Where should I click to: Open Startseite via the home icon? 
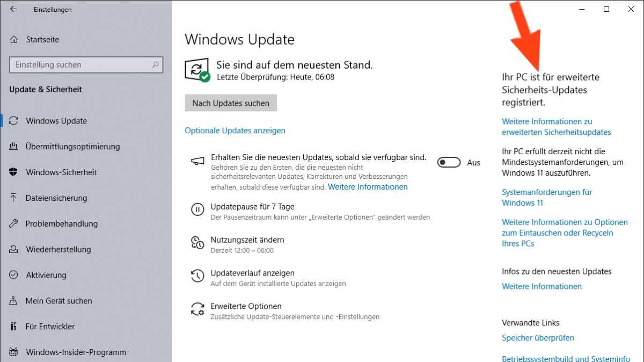click(x=14, y=40)
